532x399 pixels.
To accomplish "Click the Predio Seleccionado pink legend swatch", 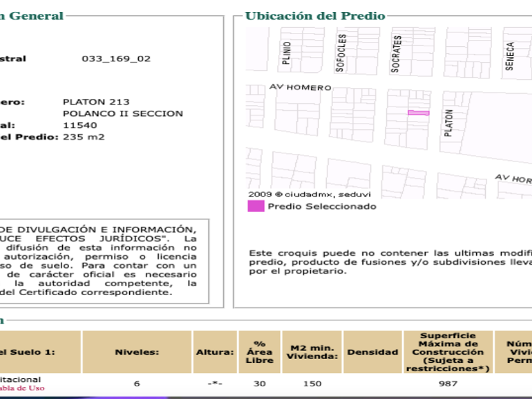I will [x=256, y=206].
